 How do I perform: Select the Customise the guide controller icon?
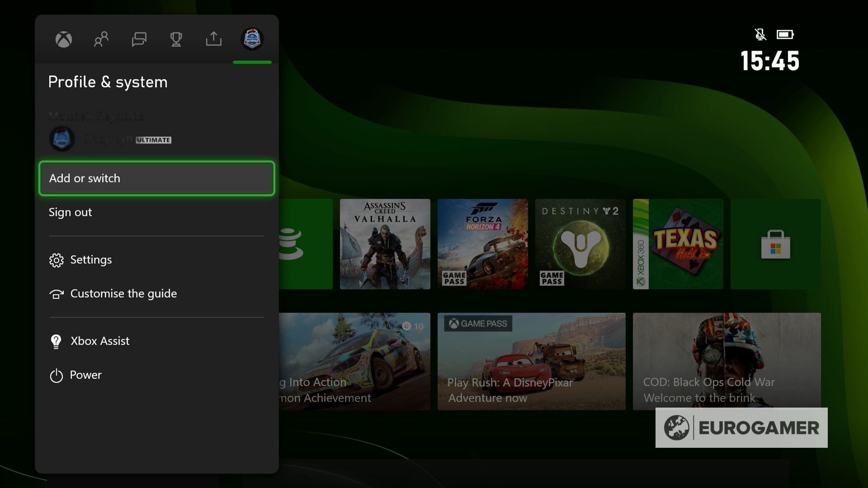coord(123,294)
